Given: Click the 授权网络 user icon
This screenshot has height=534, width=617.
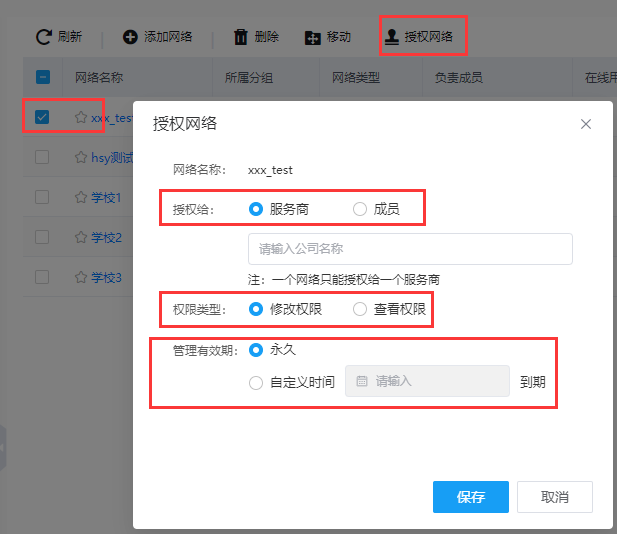Looking at the screenshot, I should point(392,37).
